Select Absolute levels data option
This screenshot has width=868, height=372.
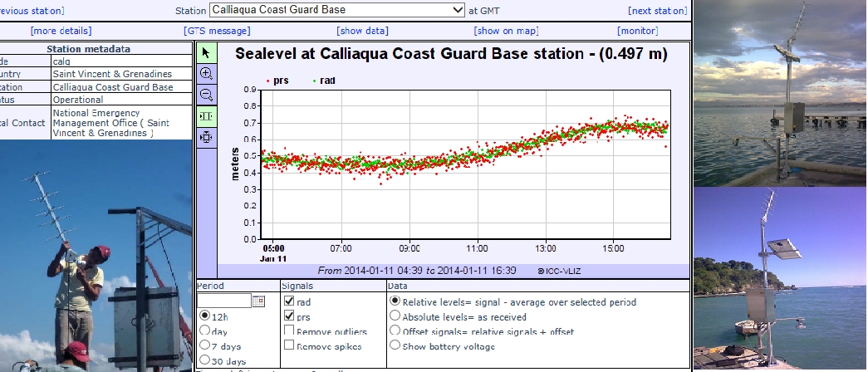tap(395, 316)
